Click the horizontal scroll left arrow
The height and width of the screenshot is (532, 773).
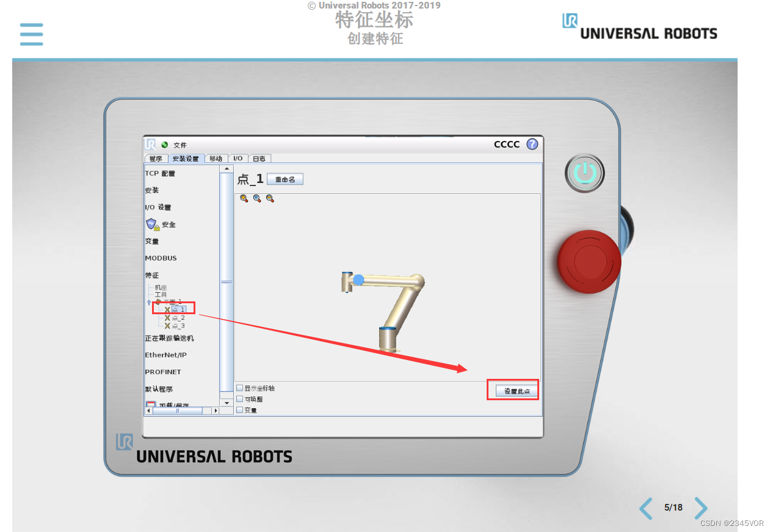click(149, 411)
